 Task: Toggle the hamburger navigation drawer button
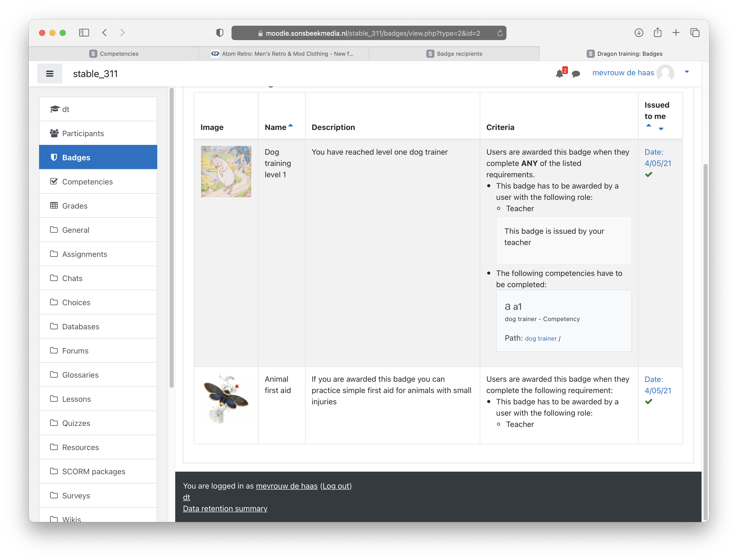(50, 74)
